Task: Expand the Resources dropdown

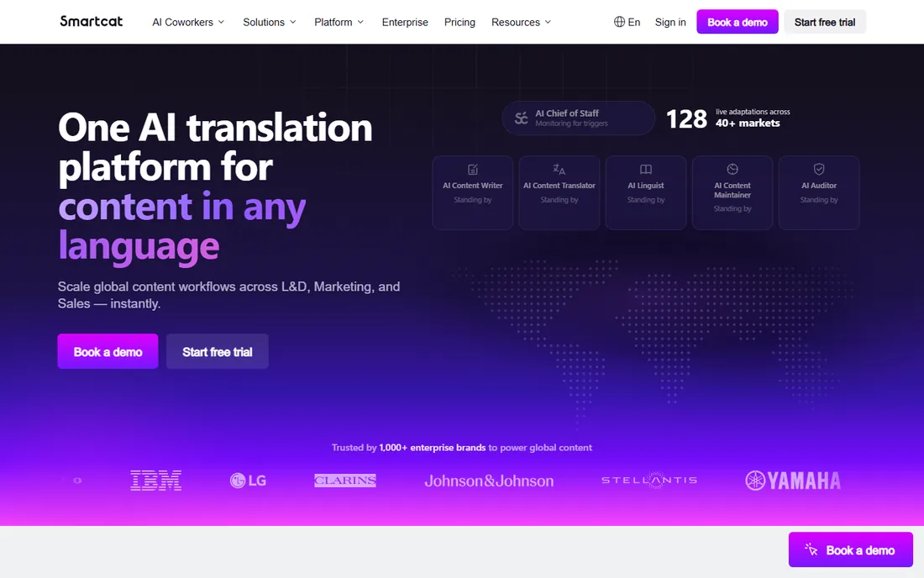Action: [522, 22]
